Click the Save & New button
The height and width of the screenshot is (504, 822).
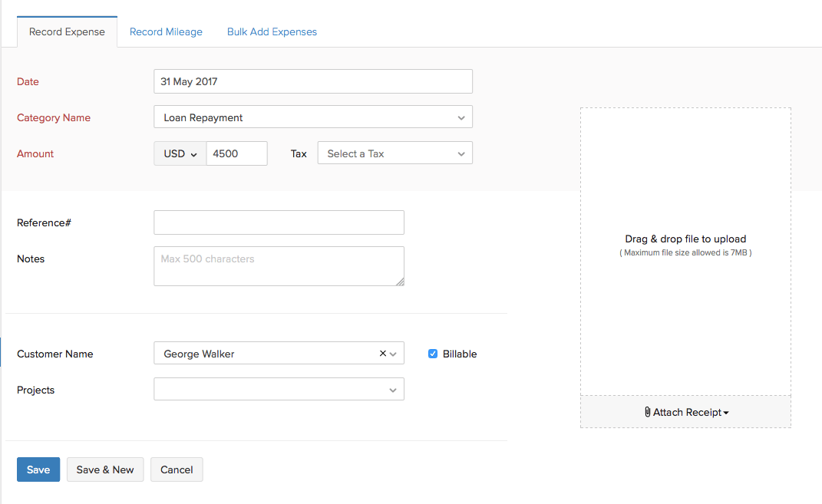point(105,469)
